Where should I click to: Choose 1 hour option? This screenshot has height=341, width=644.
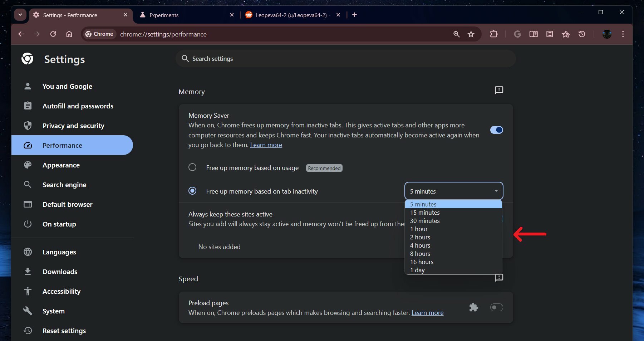coord(453,229)
